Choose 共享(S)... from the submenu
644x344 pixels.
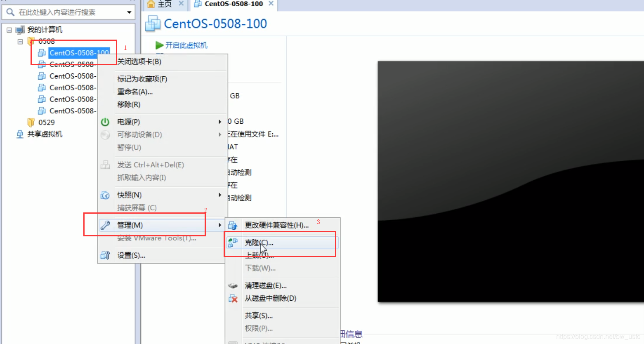[259, 316]
